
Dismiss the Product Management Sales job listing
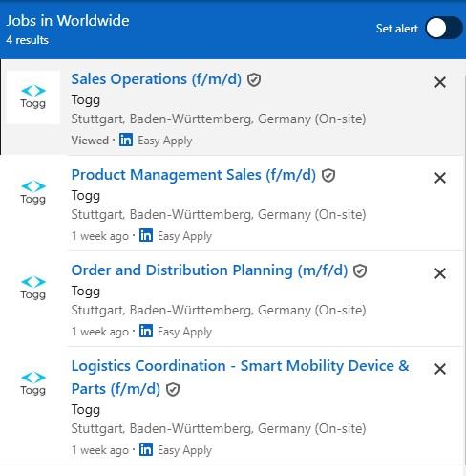pos(440,178)
